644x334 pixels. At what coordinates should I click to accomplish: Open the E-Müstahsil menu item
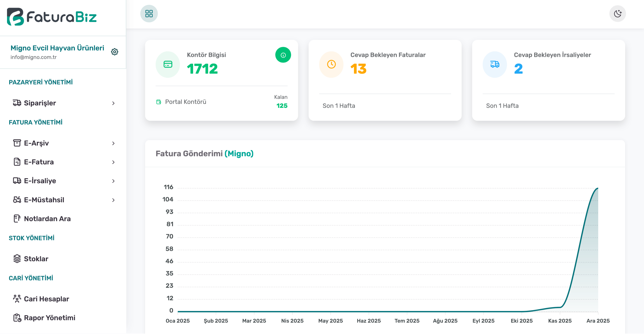(44, 200)
